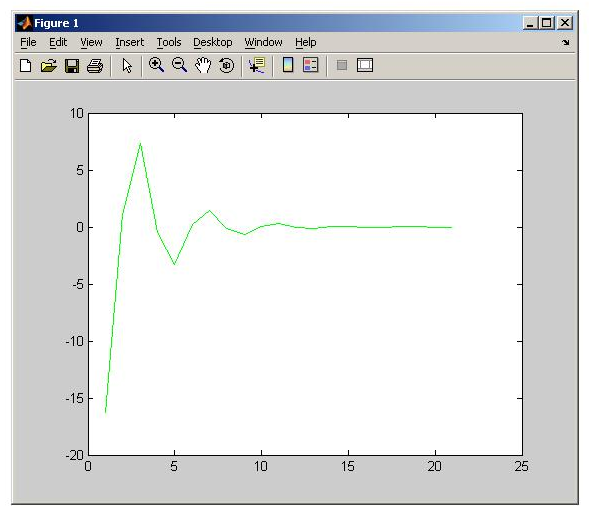589x515 pixels.
Task: Select the Edit Plot arrow tool
Action: (127, 66)
